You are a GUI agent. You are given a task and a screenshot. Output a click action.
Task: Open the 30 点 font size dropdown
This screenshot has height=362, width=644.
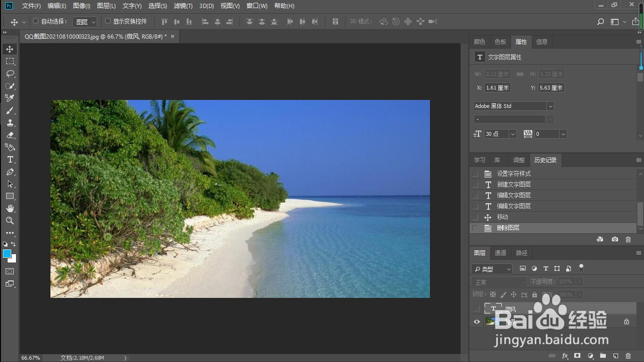click(500, 134)
